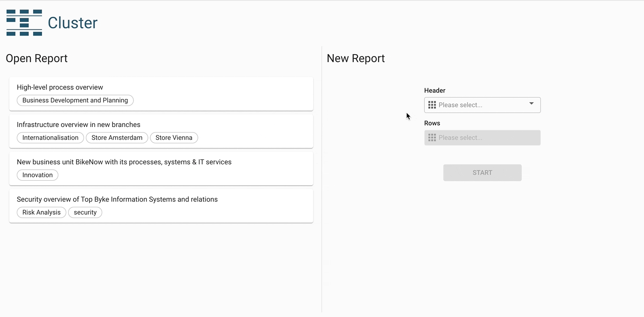The width and height of the screenshot is (644, 317).
Task: Click the Open Report heading
Action: tap(36, 58)
